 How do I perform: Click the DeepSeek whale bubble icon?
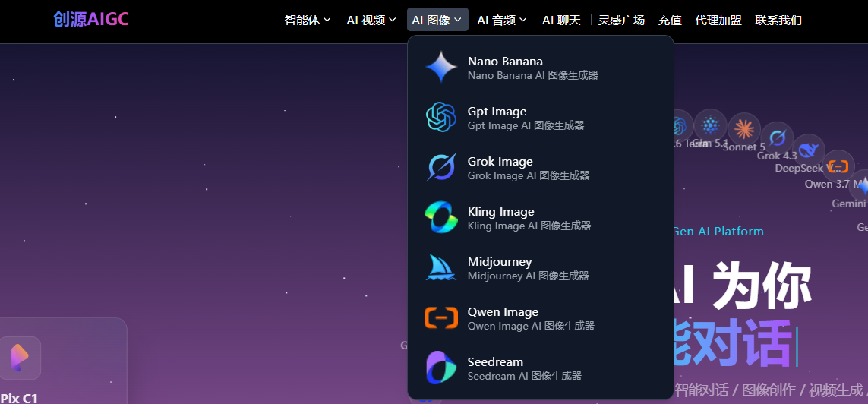click(808, 150)
